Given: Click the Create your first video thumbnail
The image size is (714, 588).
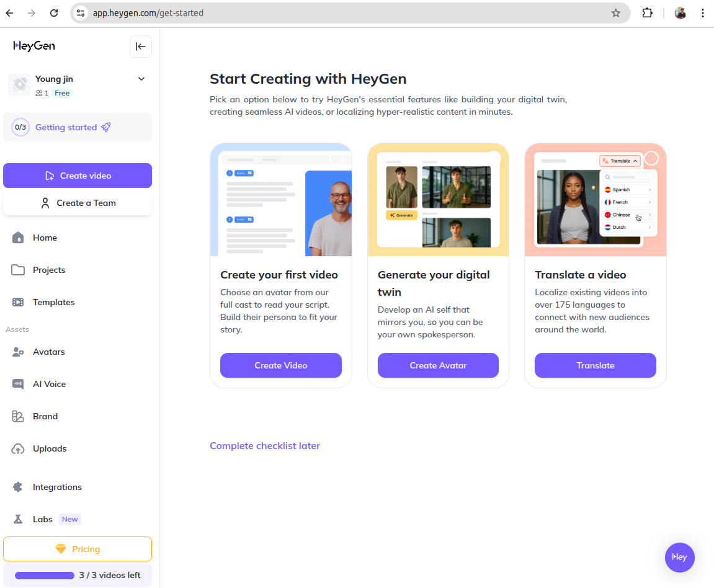Looking at the screenshot, I should [281, 200].
